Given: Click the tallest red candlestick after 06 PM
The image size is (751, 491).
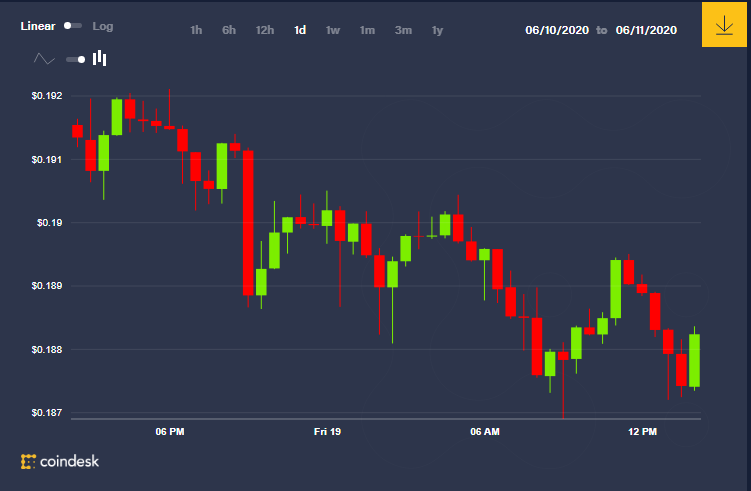Looking at the screenshot, I should coord(248,223).
